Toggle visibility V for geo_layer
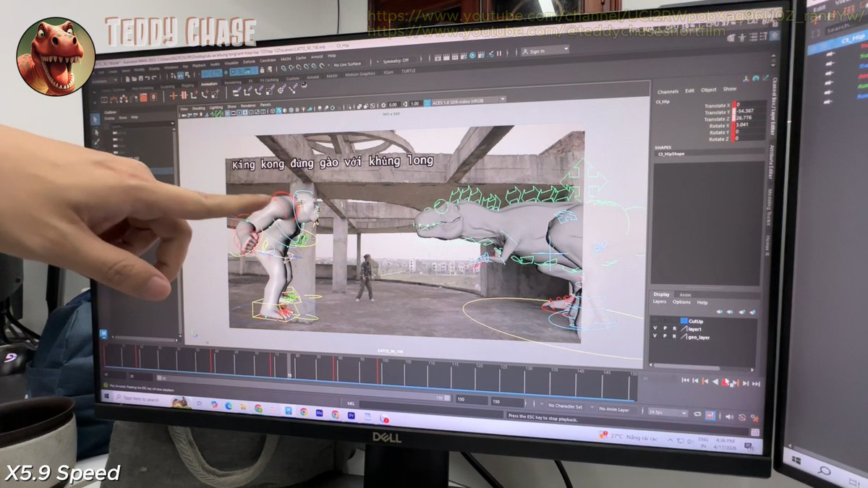This screenshot has height=488, width=868. [x=655, y=336]
